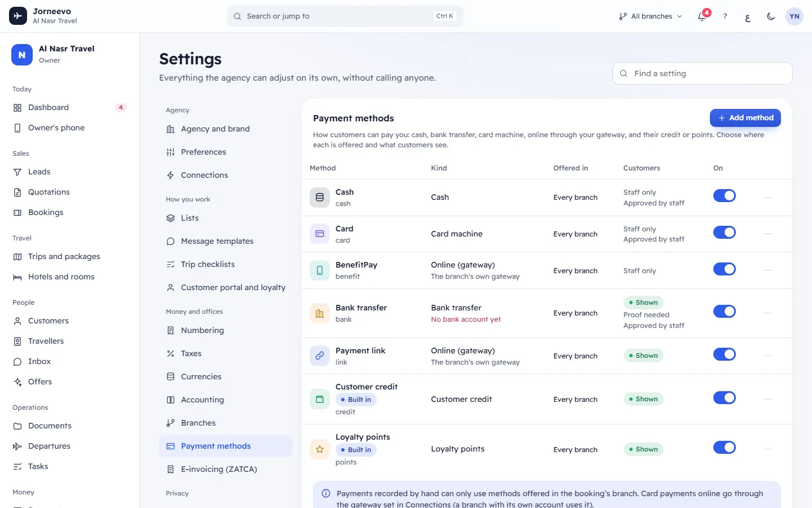The height and width of the screenshot is (508, 812).
Task: Open more options for the Cash row
Action: tap(768, 198)
